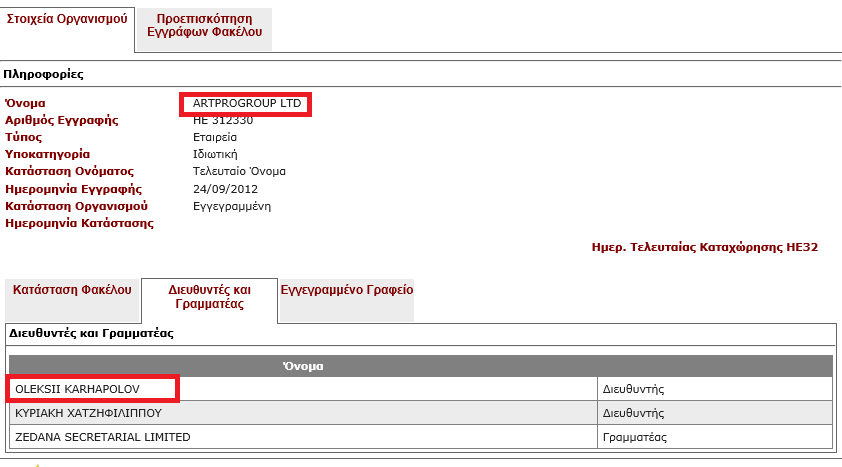Click the Εγγεγραμμένη status value

pyautogui.click(x=232, y=206)
